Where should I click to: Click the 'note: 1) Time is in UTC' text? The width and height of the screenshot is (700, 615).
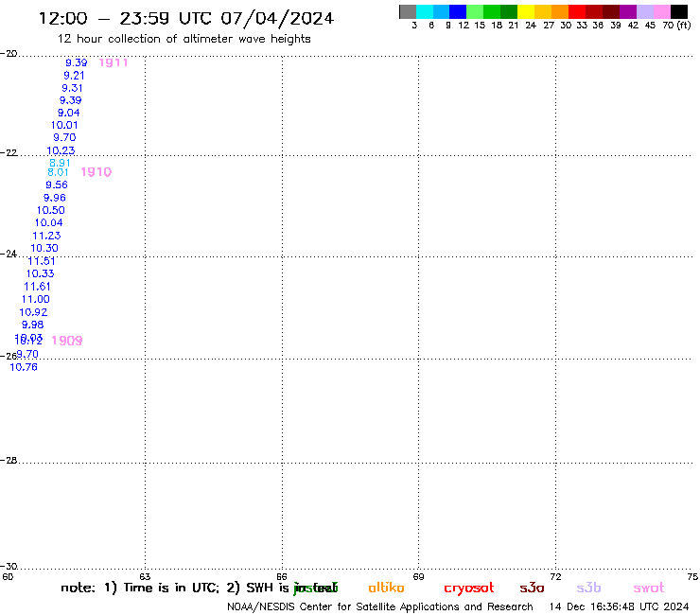point(140,588)
